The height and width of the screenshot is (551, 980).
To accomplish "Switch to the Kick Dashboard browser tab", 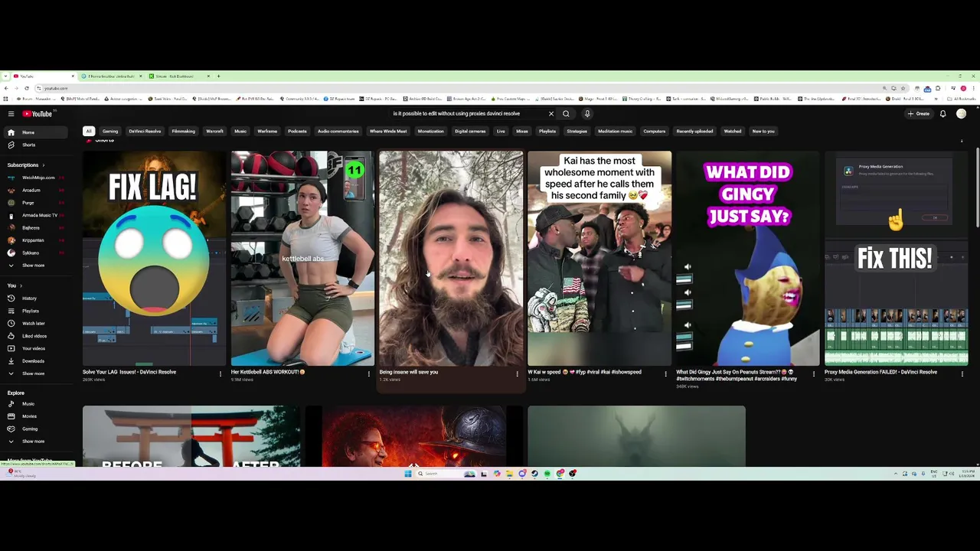I will (178, 76).
